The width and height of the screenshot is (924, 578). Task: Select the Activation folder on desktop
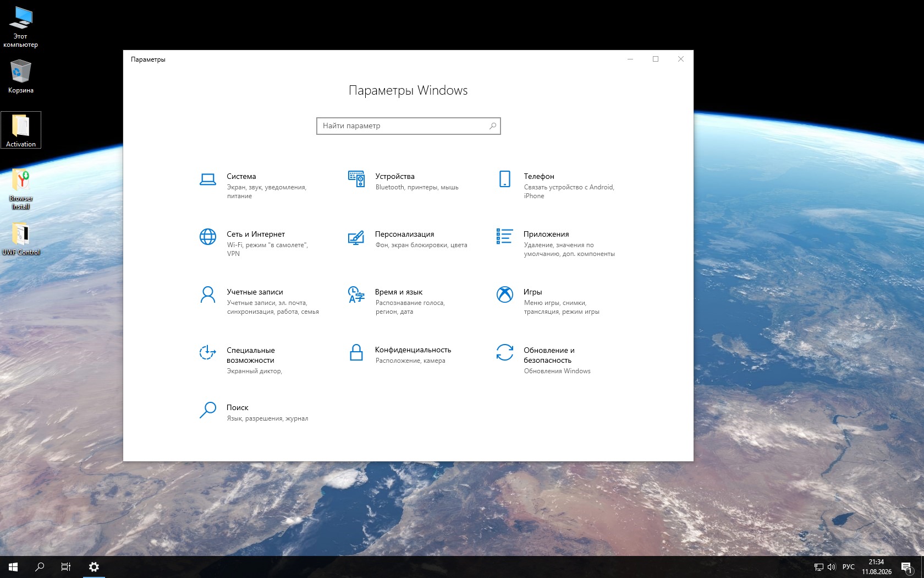[x=21, y=130]
